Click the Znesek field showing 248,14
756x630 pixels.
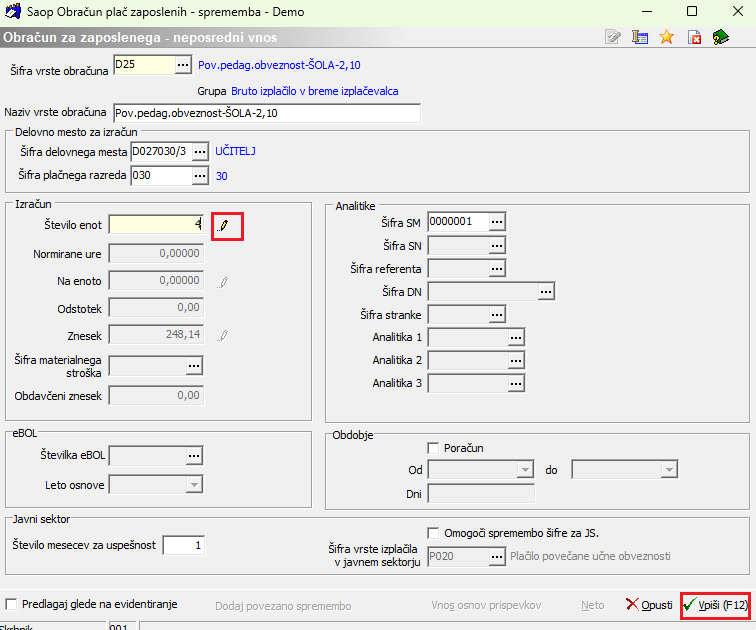[x=156, y=335]
